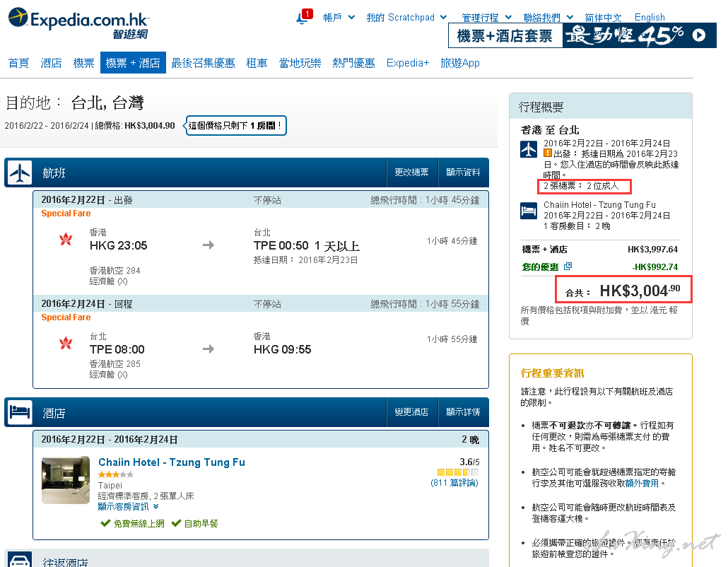Open the 旅遊App tab
Viewport: 728px width, 567px height.
coord(459,63)
